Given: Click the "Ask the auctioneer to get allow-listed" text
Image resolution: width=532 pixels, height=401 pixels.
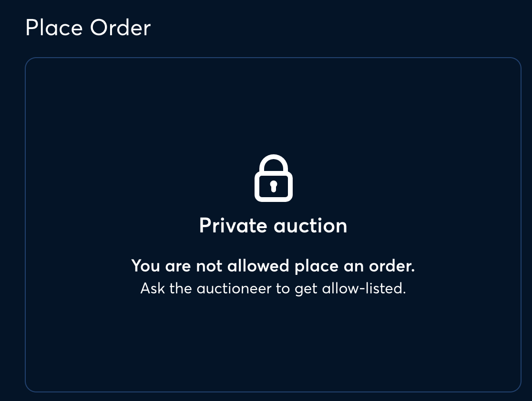Looking at the screenshot, I should pos(273,289).
